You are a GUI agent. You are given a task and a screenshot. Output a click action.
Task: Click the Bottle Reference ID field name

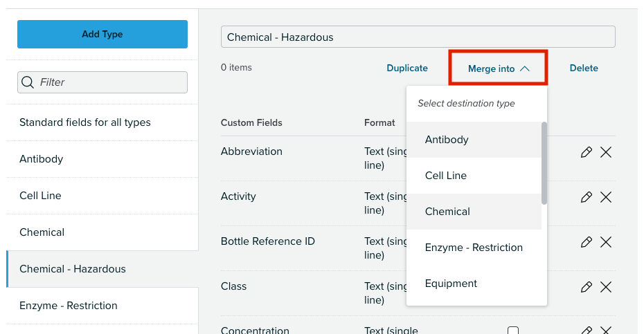(x=268, y=241)
